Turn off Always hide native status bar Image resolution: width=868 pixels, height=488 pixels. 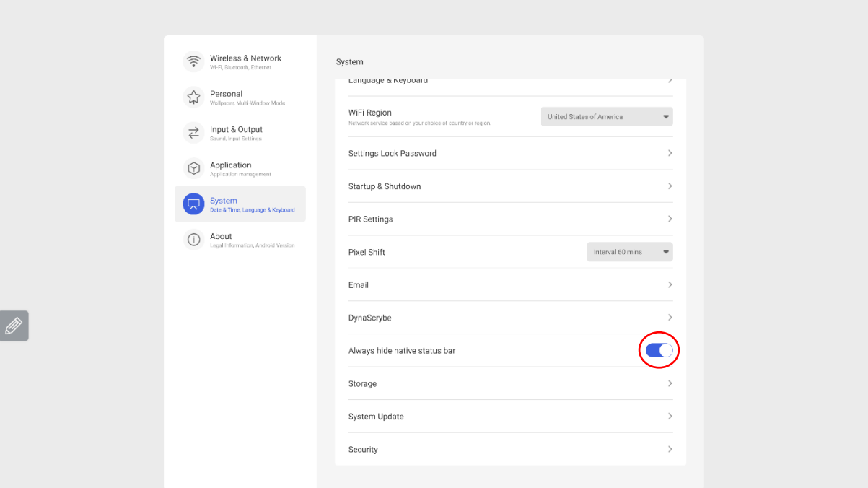tap(659, 350)
